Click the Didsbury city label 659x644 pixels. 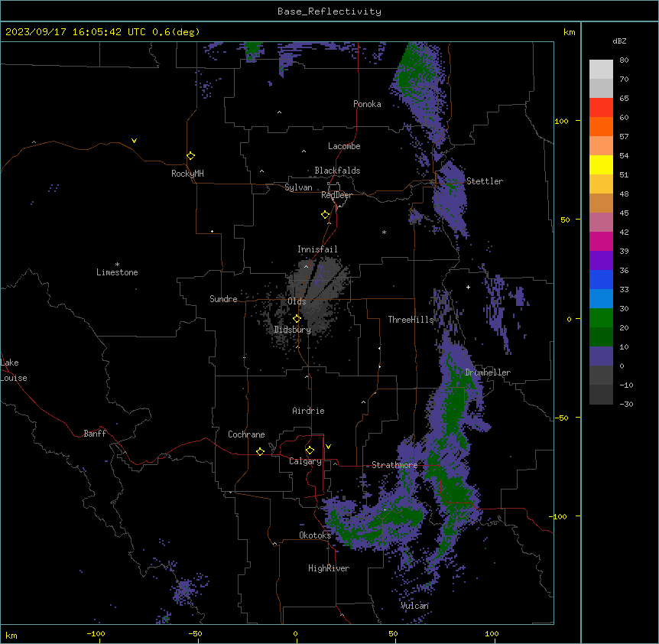(293, 330)
